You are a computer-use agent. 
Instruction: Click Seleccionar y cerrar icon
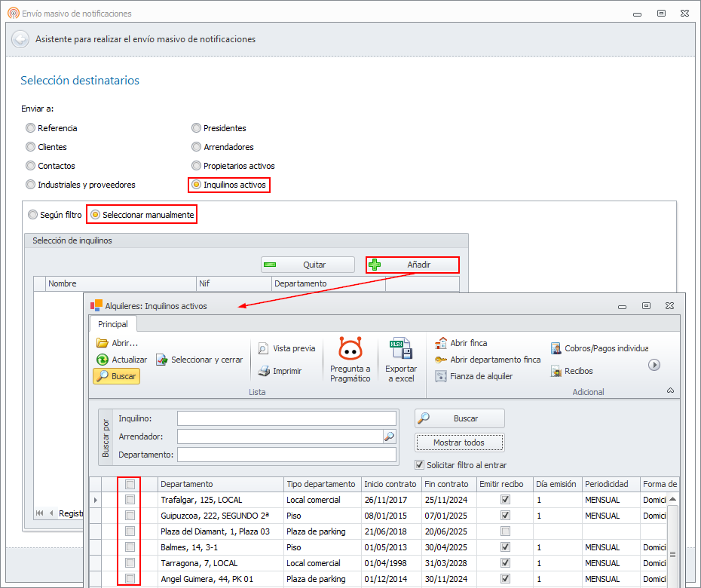(162, 360)
